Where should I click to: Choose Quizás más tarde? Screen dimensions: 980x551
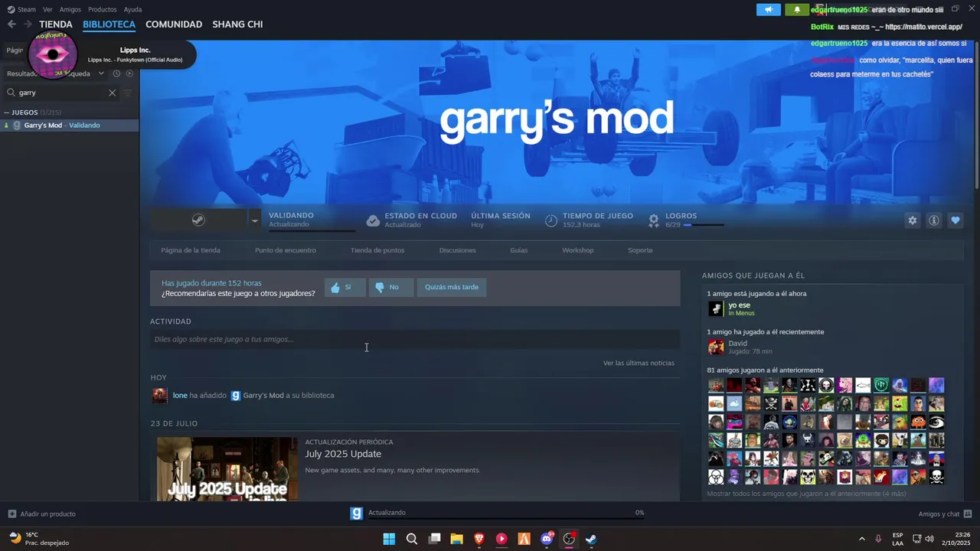[452, 288]
